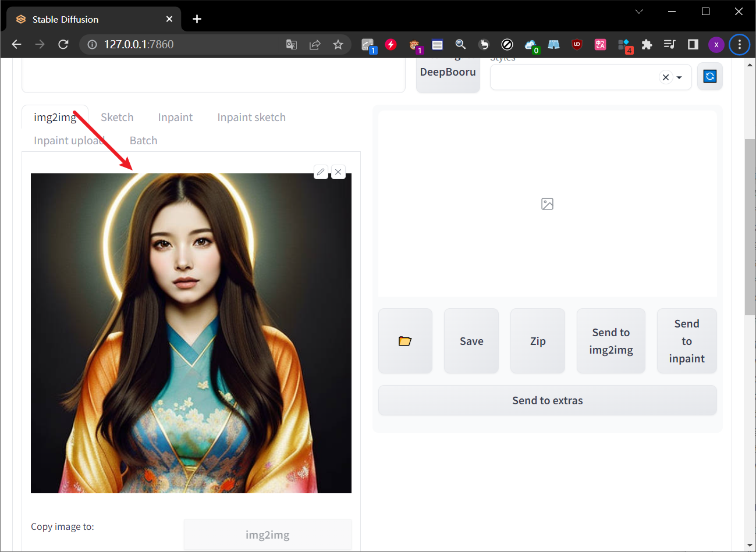Viewport: 756px width, 552px height.
Task: Click the scrollbar up arrow
Action: pyautogui.click(x=750, y=65)
